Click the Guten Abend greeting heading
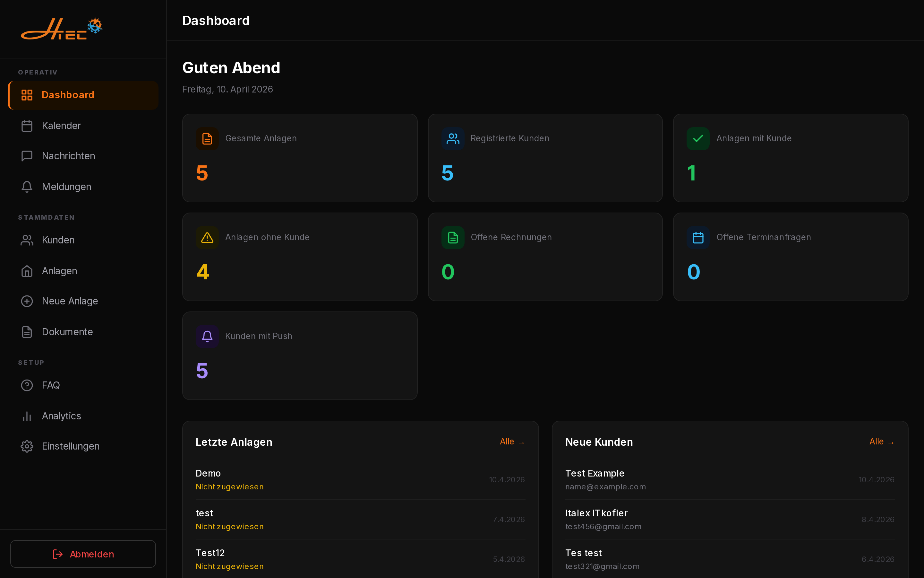This screenshot has height=578, width=924. pyautogui.click(x=231, y=68)
